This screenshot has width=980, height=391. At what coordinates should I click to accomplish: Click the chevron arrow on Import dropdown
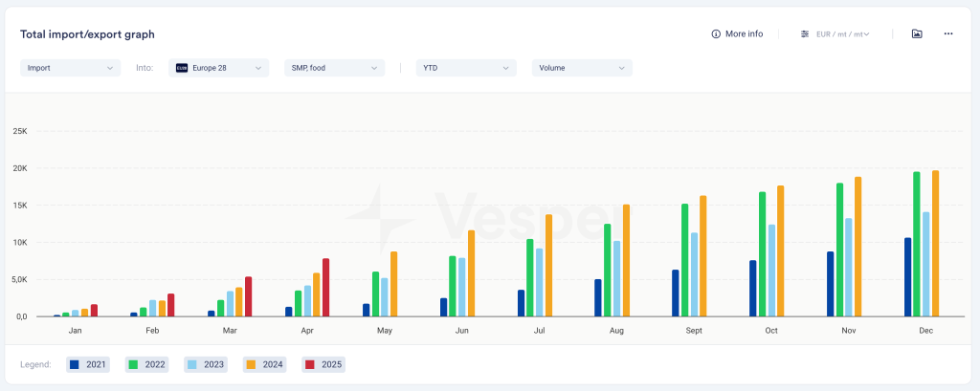click(110, 68)
